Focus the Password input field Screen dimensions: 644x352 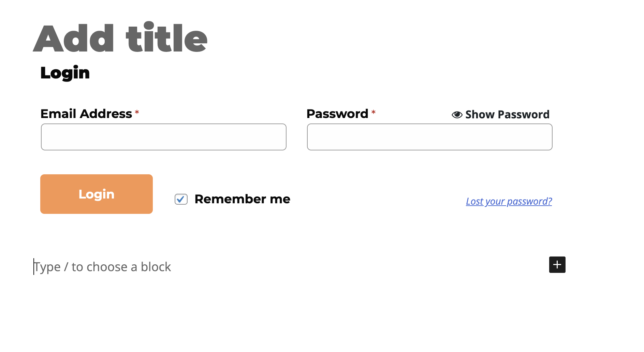(x=429, y=137)
